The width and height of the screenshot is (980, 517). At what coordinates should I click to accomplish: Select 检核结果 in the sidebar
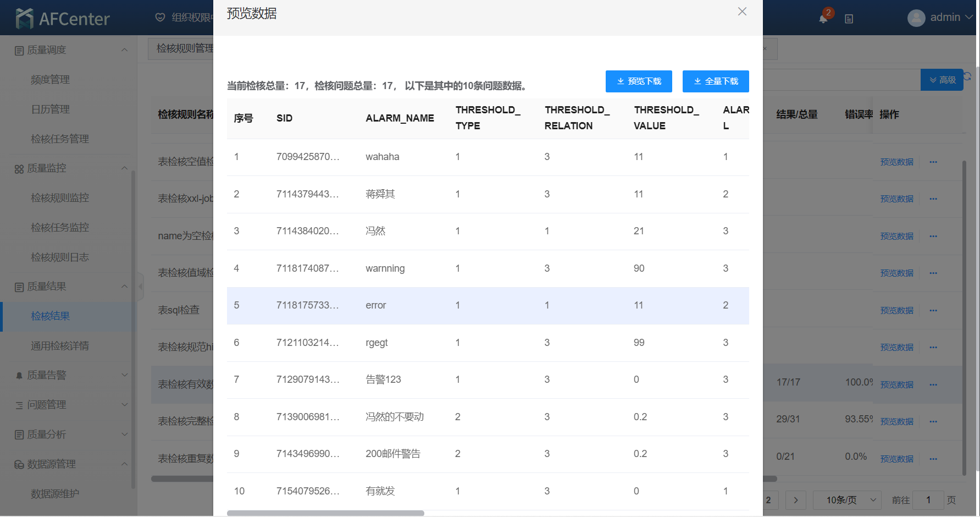pos(51,316)
